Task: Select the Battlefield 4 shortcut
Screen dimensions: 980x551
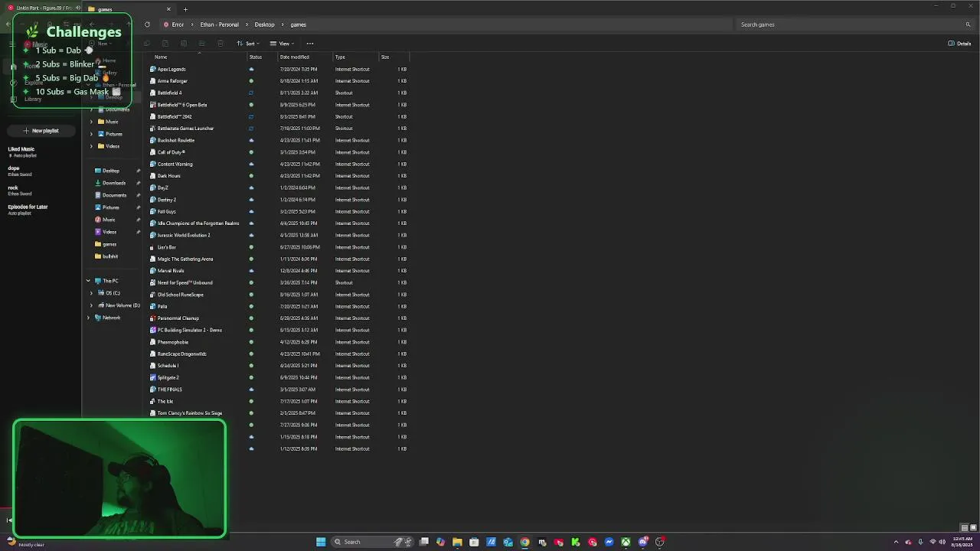Action: (169, 93)
